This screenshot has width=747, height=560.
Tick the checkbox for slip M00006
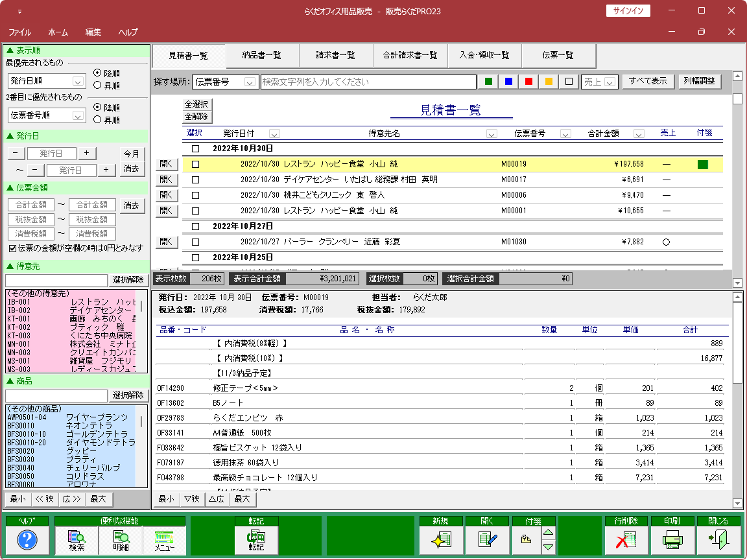pos(195,195)
